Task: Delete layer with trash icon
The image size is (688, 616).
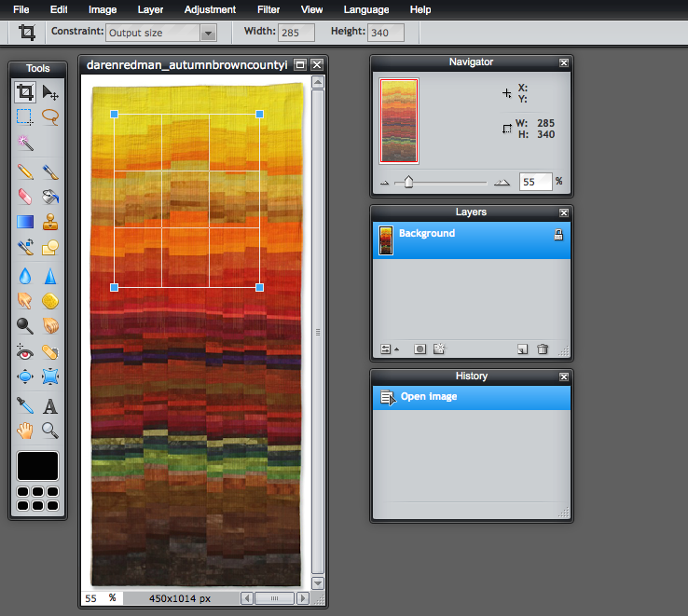Action: 543,349
